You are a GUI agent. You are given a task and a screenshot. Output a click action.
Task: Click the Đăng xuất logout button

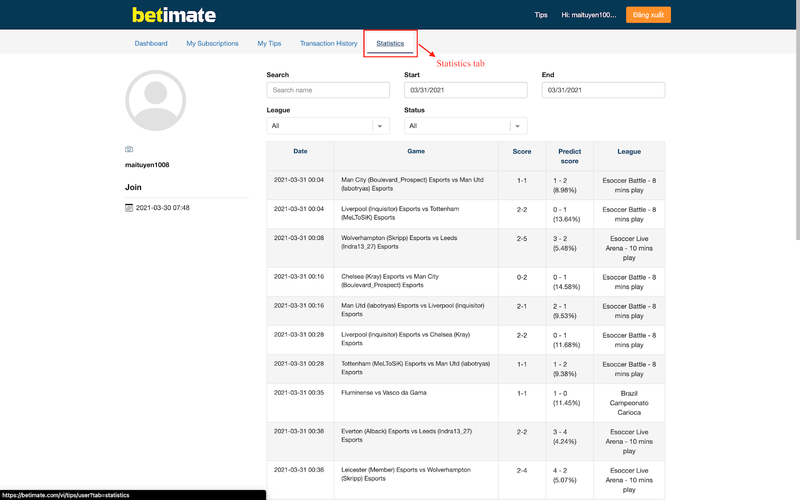click(x=648, y=15)
